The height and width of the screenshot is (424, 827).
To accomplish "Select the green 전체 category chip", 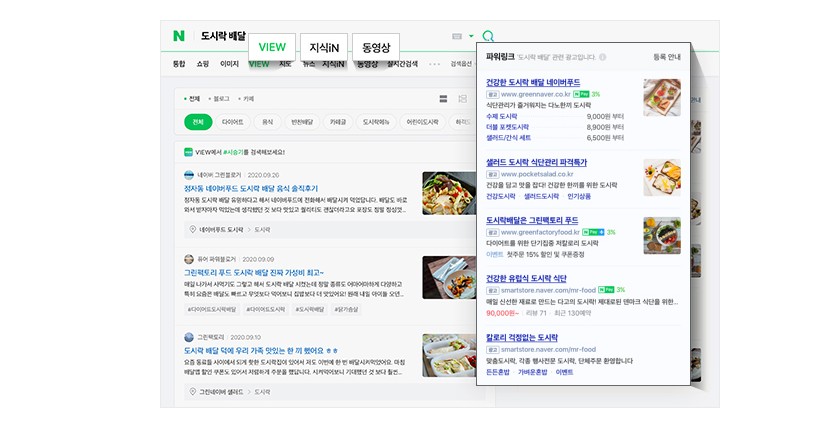I will click(198, 122).
